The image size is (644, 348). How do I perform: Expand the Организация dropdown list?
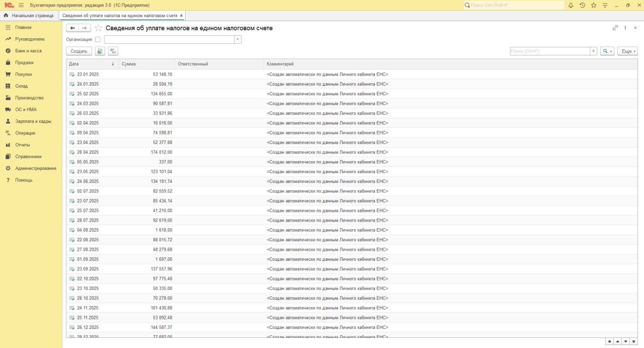(x=237, y=39)
